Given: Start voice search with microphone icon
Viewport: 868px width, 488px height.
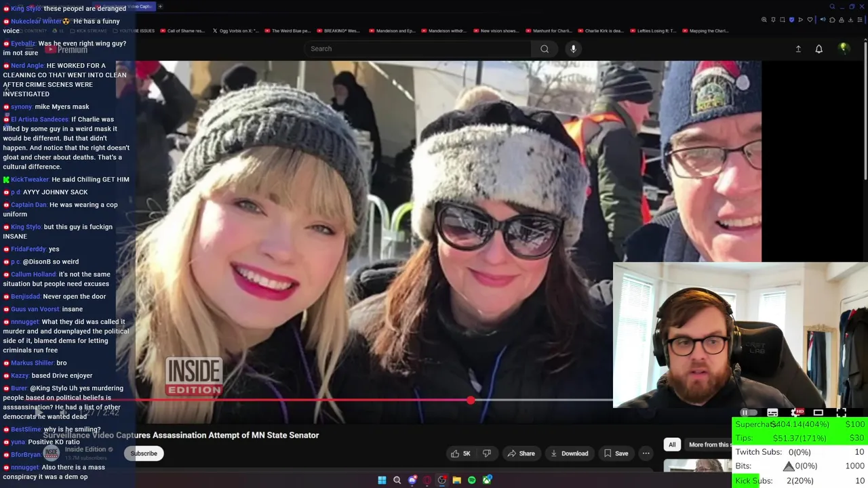Looking at the screenshot, I should coord(573,49).
